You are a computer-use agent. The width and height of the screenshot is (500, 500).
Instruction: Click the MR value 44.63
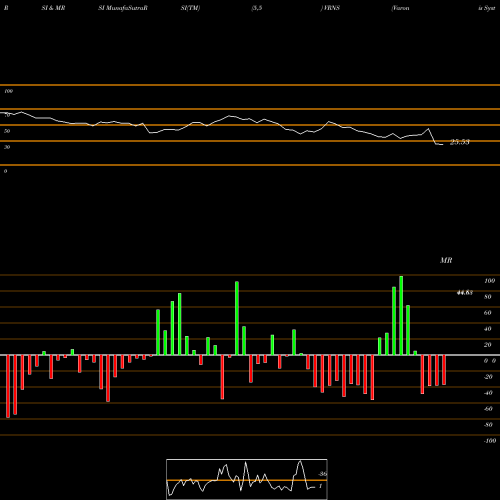465,293
